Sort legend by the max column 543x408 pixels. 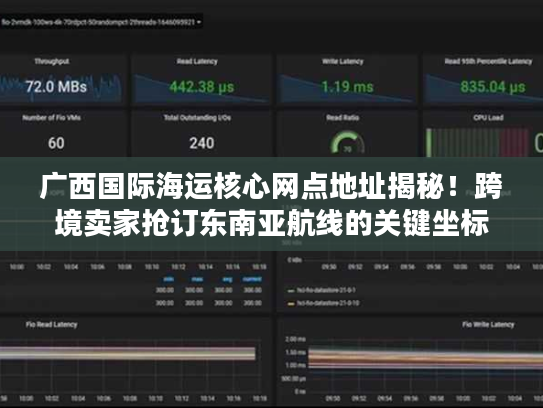pyautogui.click(x=197, y=279)
